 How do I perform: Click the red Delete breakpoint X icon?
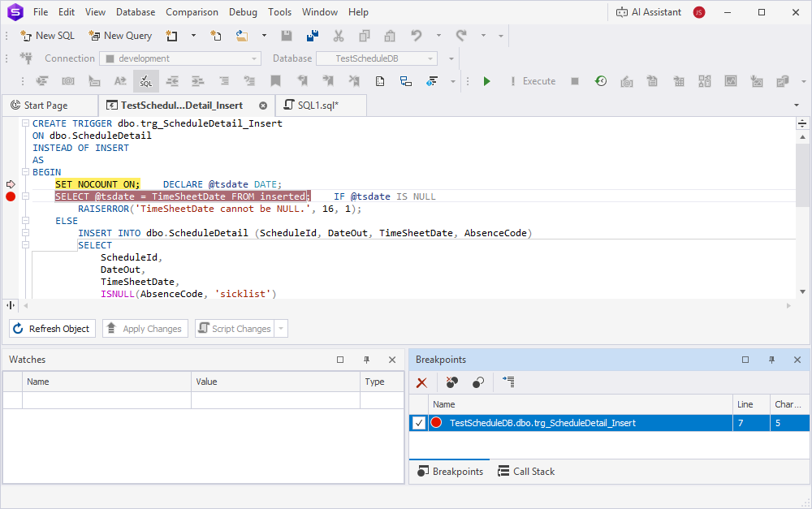pos(421,382)
